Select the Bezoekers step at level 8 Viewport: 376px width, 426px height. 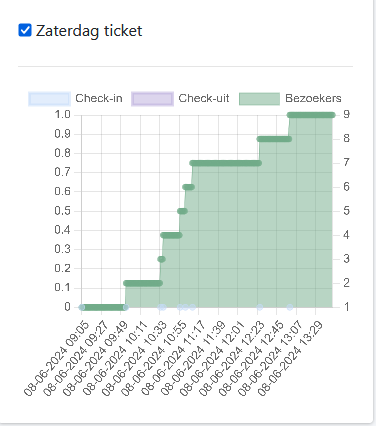pos(274,139)
